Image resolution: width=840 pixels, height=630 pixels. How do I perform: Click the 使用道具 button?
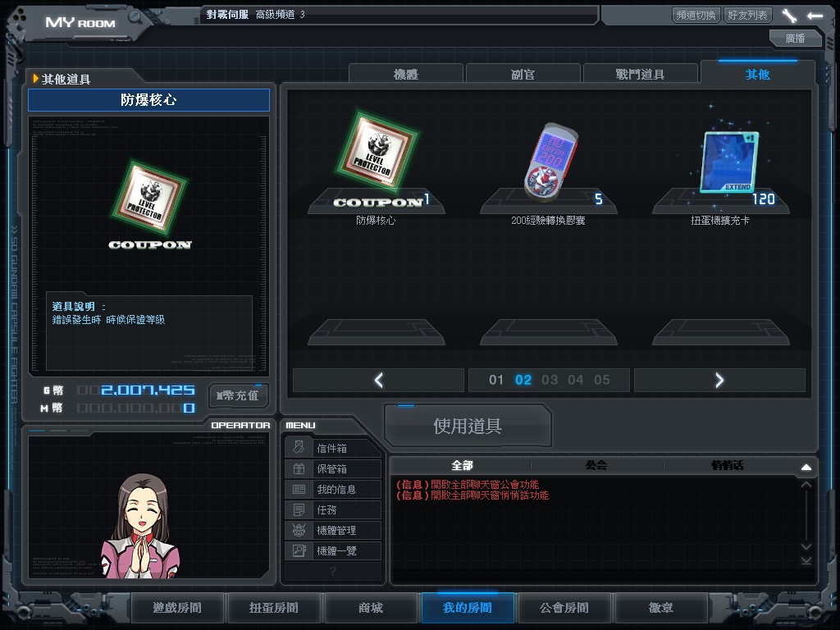(x=468, y=426)
